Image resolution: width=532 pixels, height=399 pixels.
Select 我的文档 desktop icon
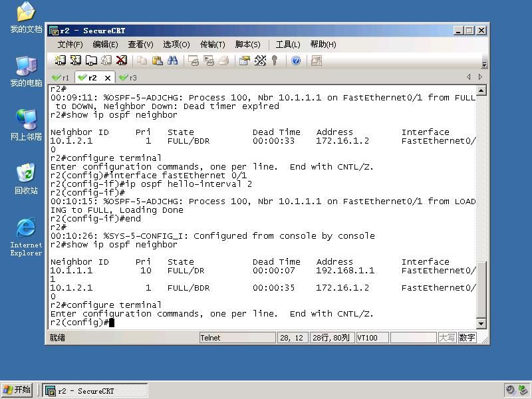(x=26, y=17)
